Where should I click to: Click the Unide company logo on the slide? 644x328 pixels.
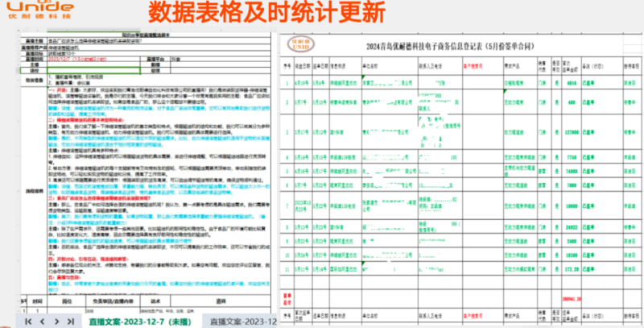(39, 10)
